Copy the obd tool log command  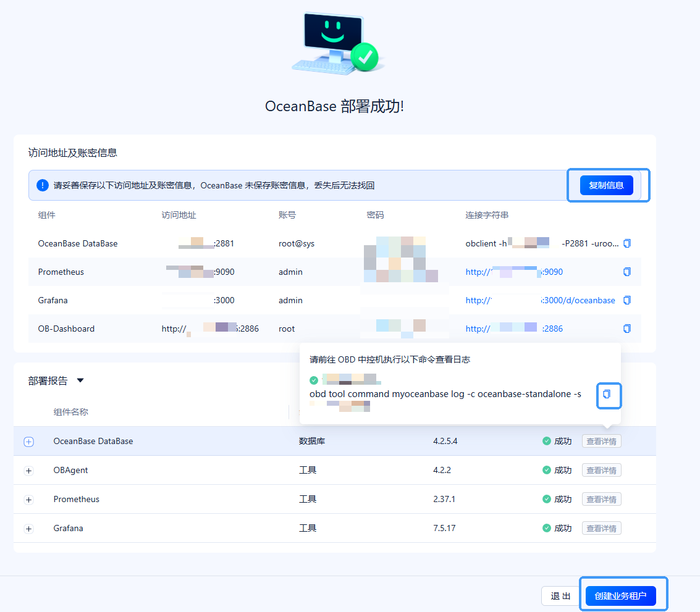point(607,394)
